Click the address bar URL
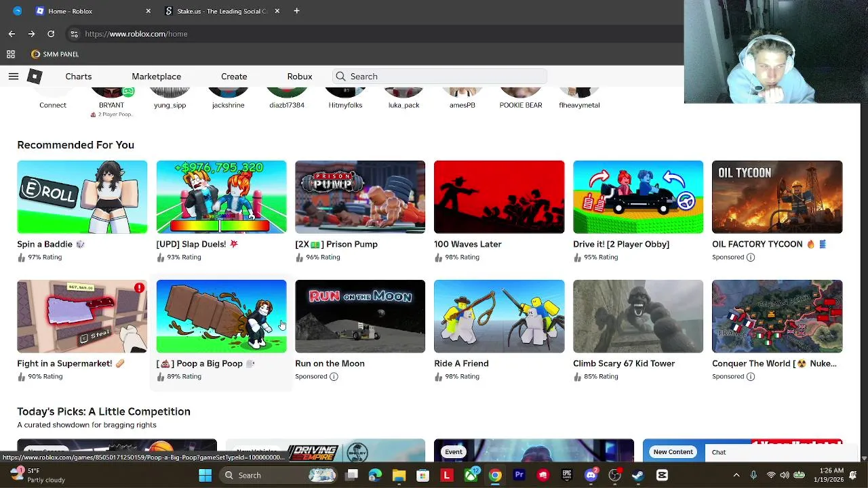Image resolution: width=868 pixels, height=488 pixels. (x=136, y=34)
